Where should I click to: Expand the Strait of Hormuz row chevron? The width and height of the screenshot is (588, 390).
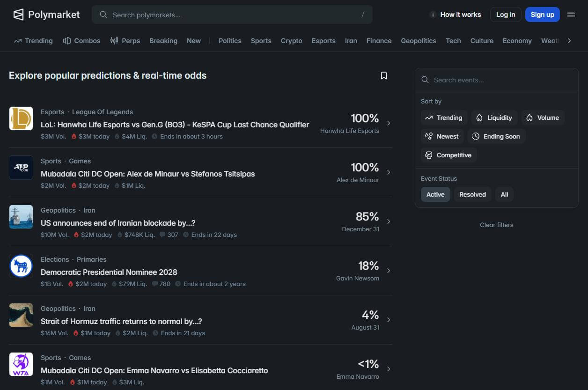[x=389, y=320]
